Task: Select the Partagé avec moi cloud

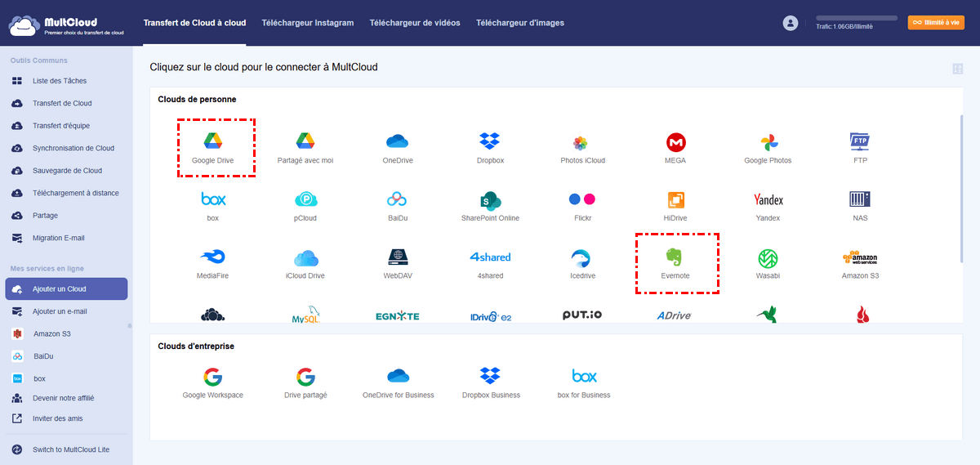Action: pos(305,148)
